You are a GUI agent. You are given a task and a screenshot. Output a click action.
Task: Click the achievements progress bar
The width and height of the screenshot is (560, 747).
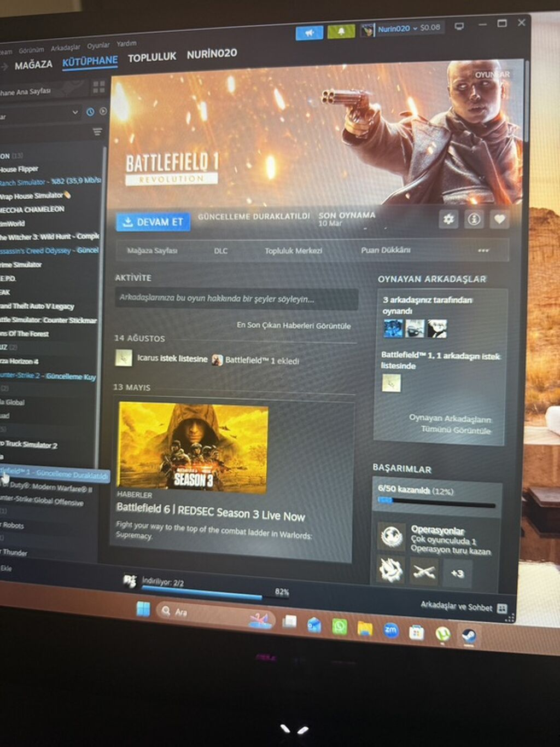point(436,501)
